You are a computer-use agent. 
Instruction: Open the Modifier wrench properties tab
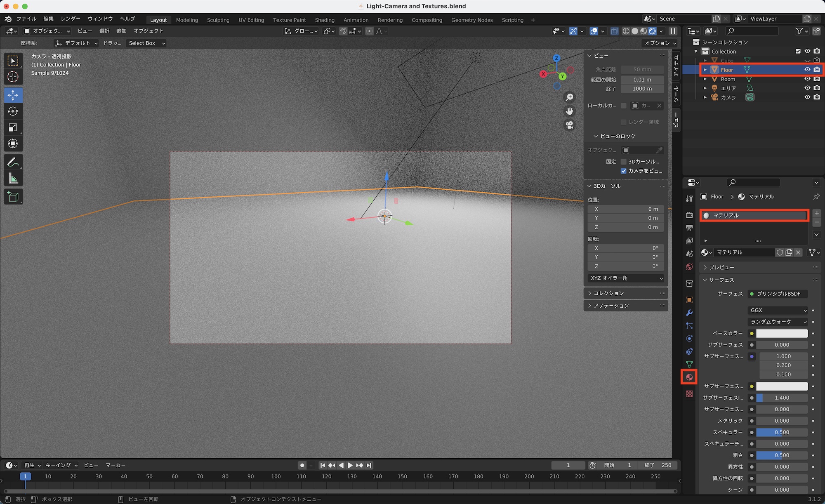[x=689, y=313]
